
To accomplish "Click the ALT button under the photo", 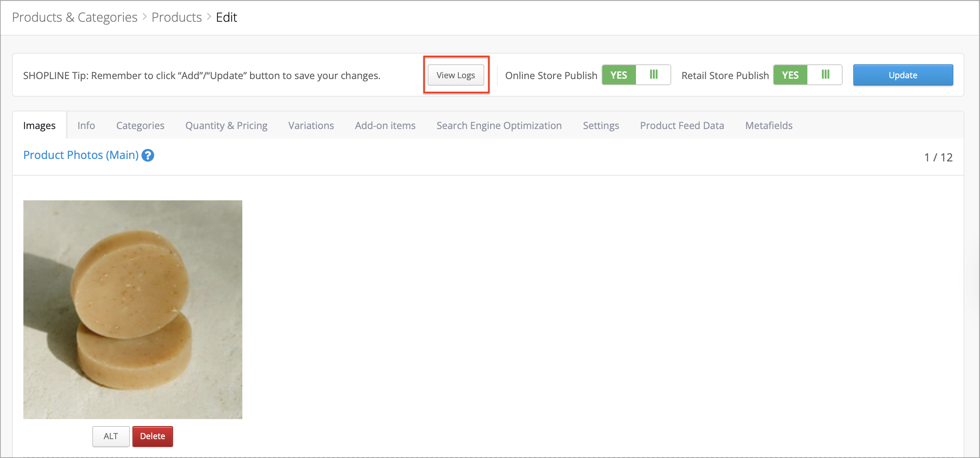I will point(111,436).
